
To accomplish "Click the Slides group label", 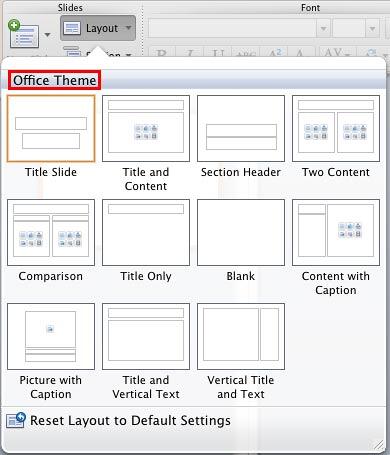I will pyautogui.click(x=70, y=7).
